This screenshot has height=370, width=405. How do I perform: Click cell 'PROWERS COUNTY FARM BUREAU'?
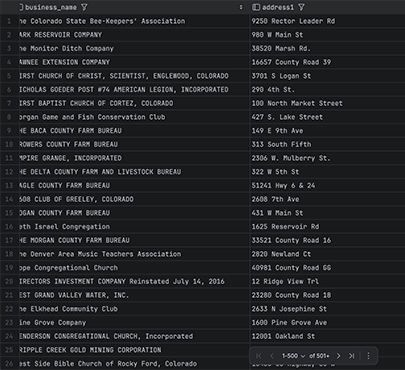click(134, 144)
